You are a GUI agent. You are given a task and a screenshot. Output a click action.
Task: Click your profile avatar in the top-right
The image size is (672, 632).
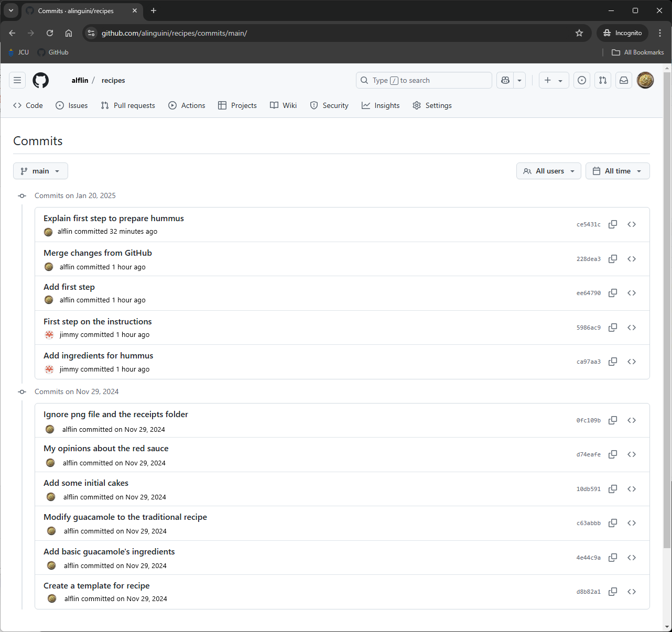coord(645,80)
